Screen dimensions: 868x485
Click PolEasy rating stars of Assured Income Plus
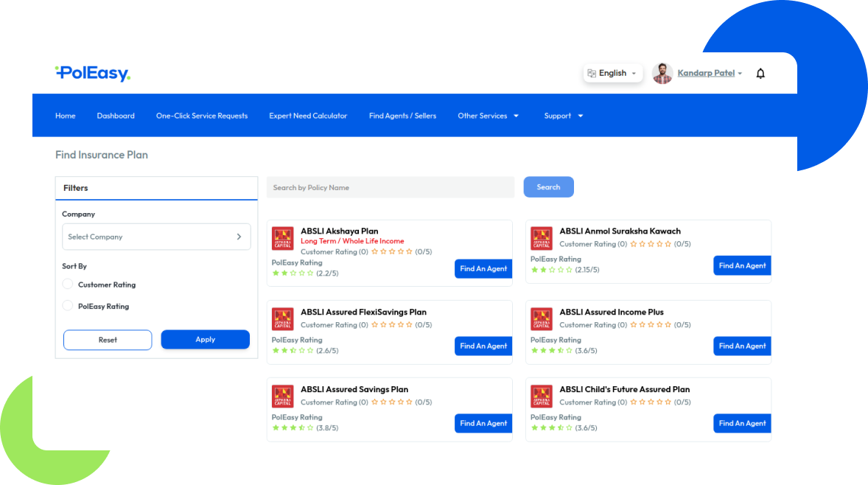point(551,350)
